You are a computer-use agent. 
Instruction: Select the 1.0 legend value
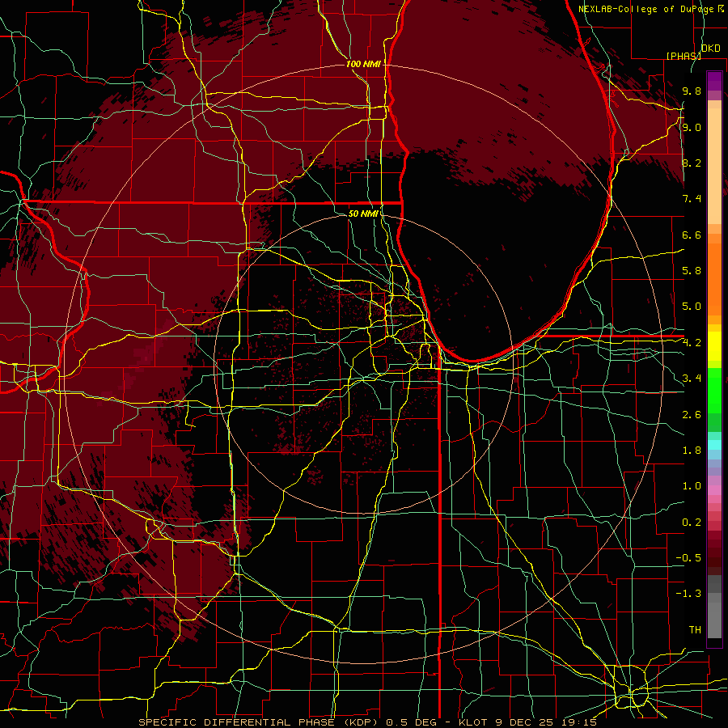point(692,486)
